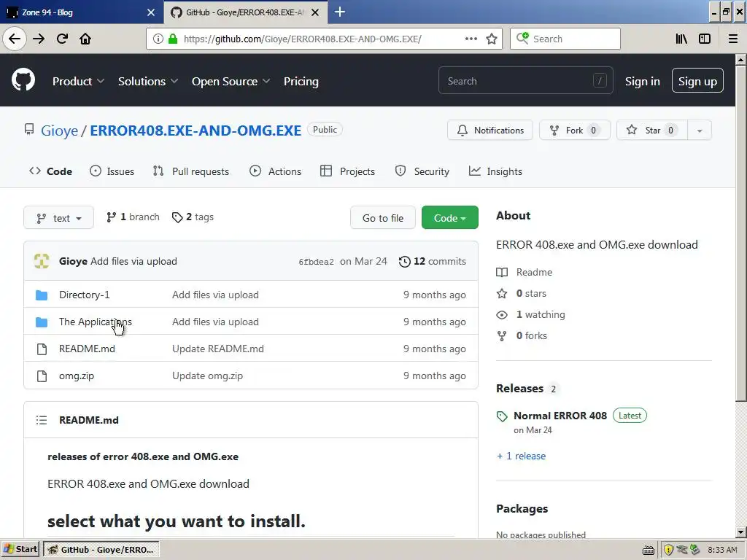747x560 pixels.
Task: Open the Library bookshelf icon
Action: pos(681,39)
